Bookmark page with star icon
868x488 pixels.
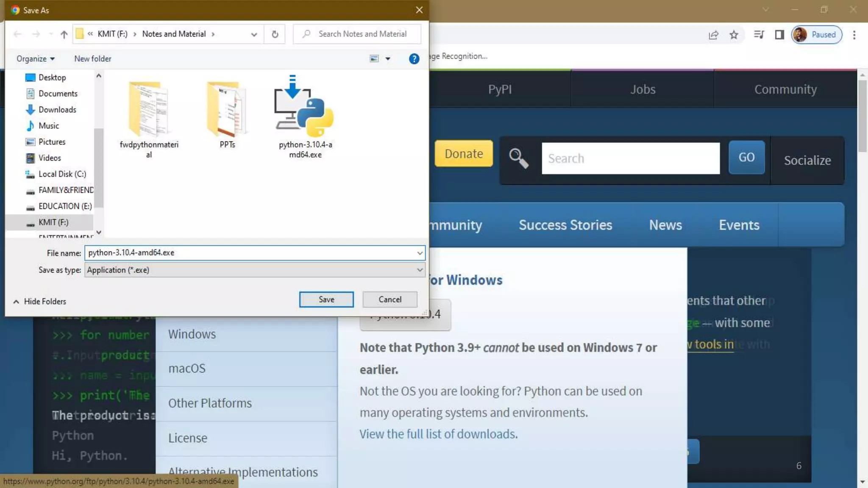(734, 35)
